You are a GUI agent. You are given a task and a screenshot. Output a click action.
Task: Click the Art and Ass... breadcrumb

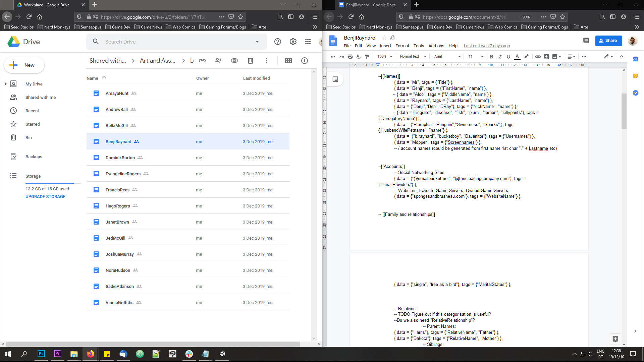[x=158, y=61]
